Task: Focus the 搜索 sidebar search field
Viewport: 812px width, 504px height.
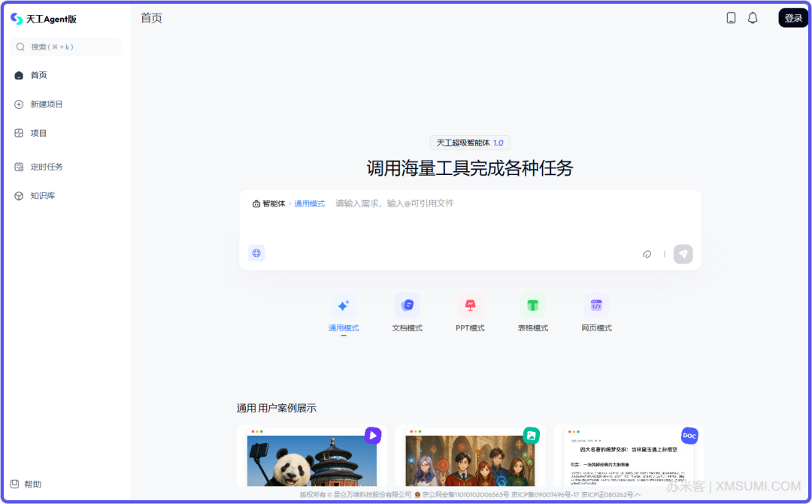Action: (x=65, y=47)
